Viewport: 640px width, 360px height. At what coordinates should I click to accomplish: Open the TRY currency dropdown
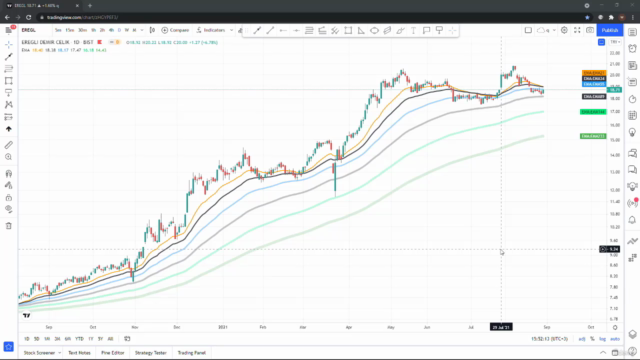615,42
